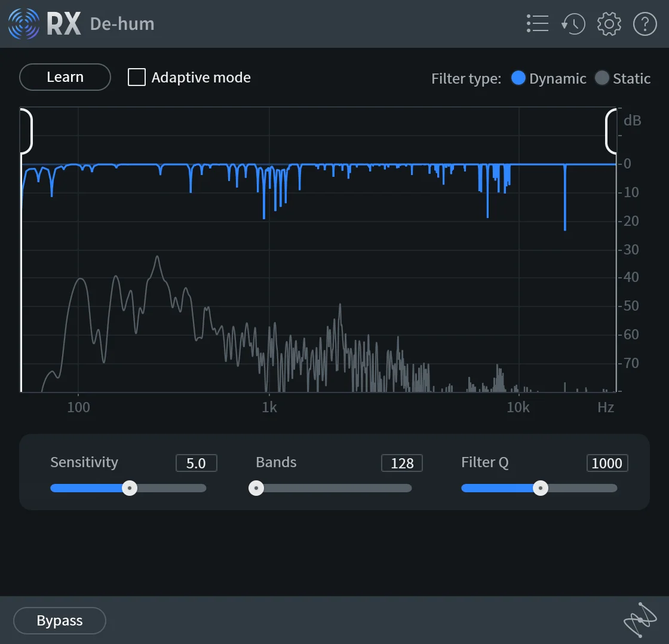The image size is (669, 644).
Task: Select the Dynamic filter type
Action: (518, 78)
